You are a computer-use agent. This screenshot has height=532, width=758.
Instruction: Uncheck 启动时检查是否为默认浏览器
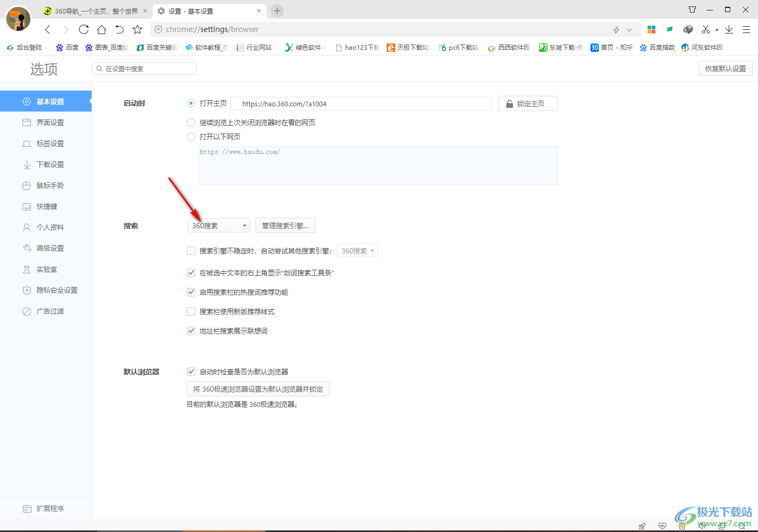pyautogui.click(x=191, y=372)
